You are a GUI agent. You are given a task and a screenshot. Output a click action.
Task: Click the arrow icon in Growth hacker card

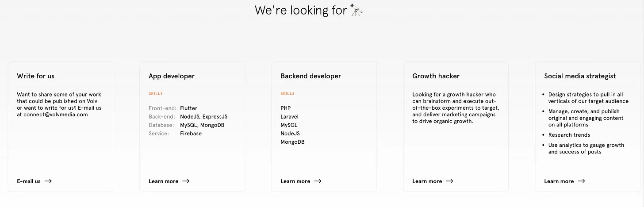449,181
